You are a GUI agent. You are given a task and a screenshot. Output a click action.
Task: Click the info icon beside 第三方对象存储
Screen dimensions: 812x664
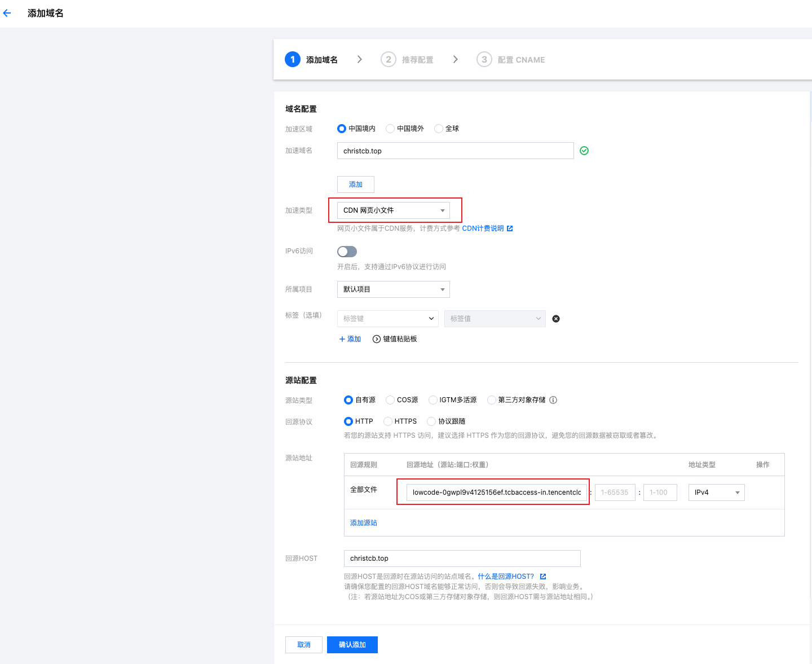(553, 400)
